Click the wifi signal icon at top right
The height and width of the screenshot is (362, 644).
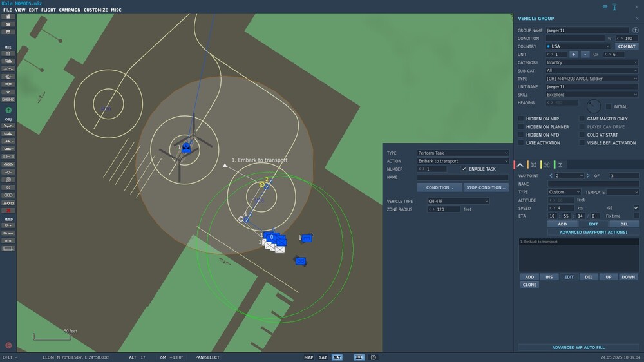coord(605,7)
